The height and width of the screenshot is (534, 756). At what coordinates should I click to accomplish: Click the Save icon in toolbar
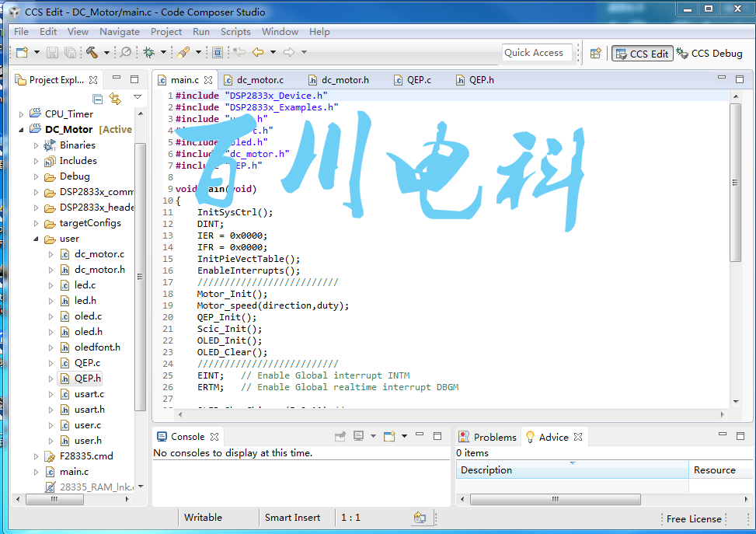52,52
